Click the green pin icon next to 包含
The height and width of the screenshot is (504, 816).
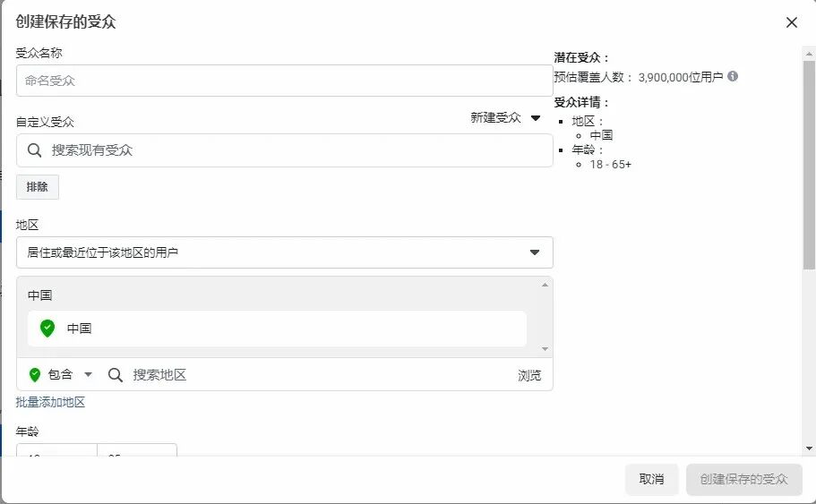(35, 374)
